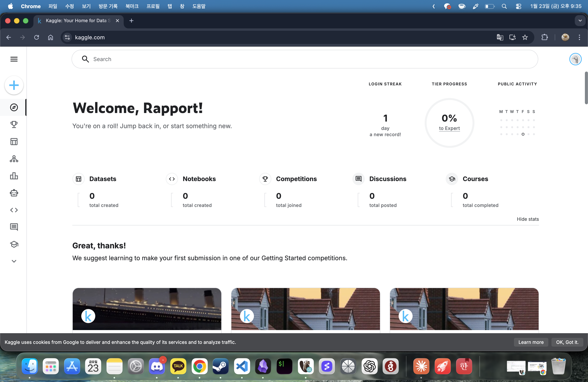Open the Datasets table icon in sidebar
The width and height of the screenshot is (588, 382).
pos(14,142)
